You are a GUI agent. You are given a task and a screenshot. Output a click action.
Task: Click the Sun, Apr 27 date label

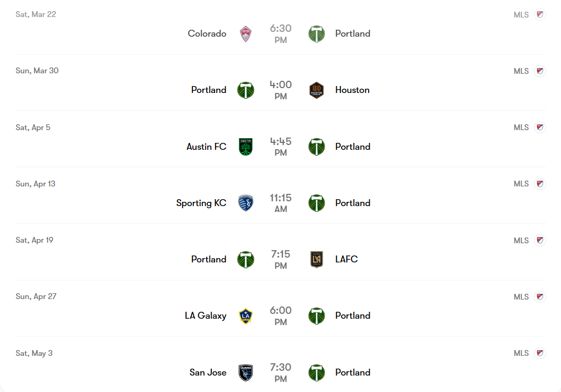pyautogui.click(x=36, y=296)
